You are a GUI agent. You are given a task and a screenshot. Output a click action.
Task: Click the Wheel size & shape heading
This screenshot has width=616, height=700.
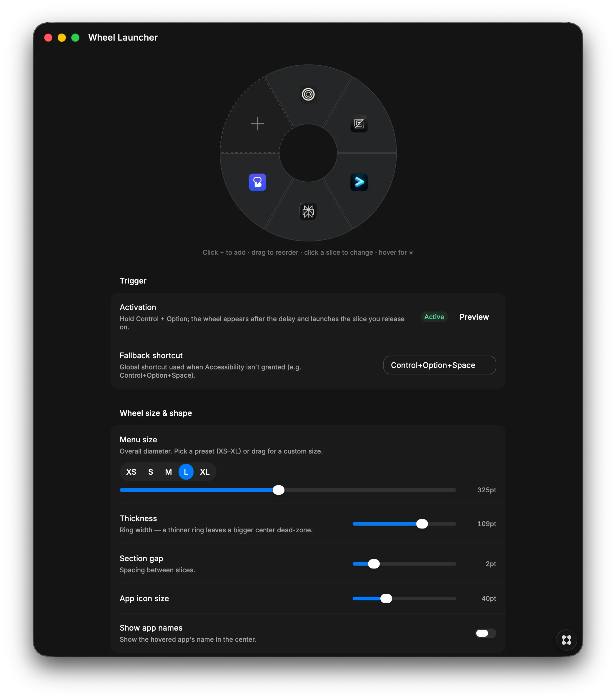156,413
